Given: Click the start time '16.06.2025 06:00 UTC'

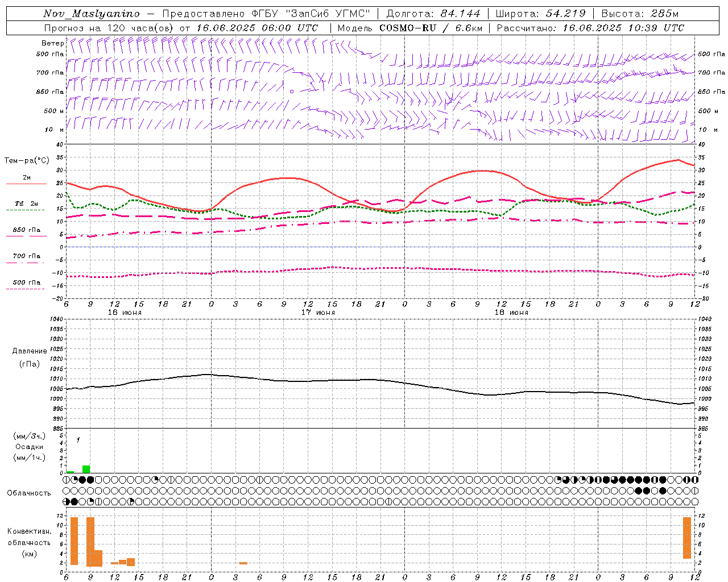Looking at the screenshot, I should click(x=257, y=28).
